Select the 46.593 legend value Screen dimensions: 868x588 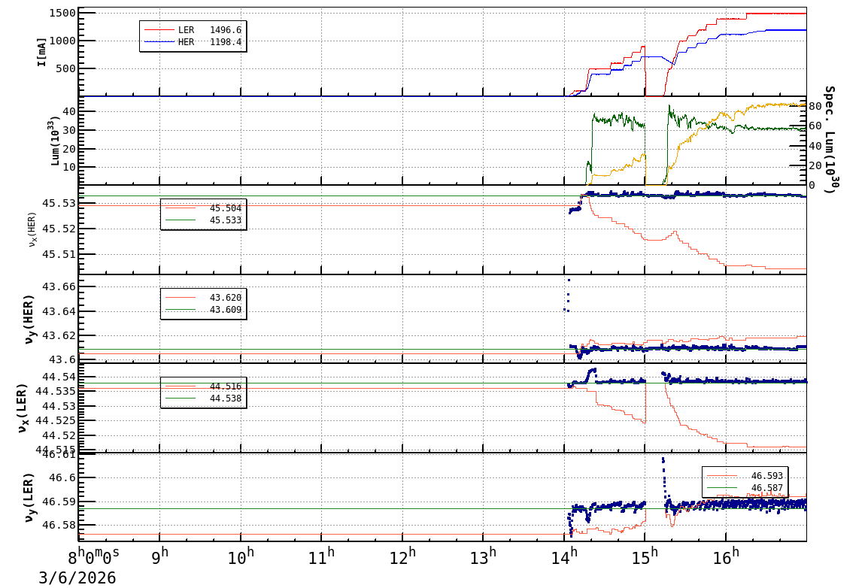coord(767,476)
